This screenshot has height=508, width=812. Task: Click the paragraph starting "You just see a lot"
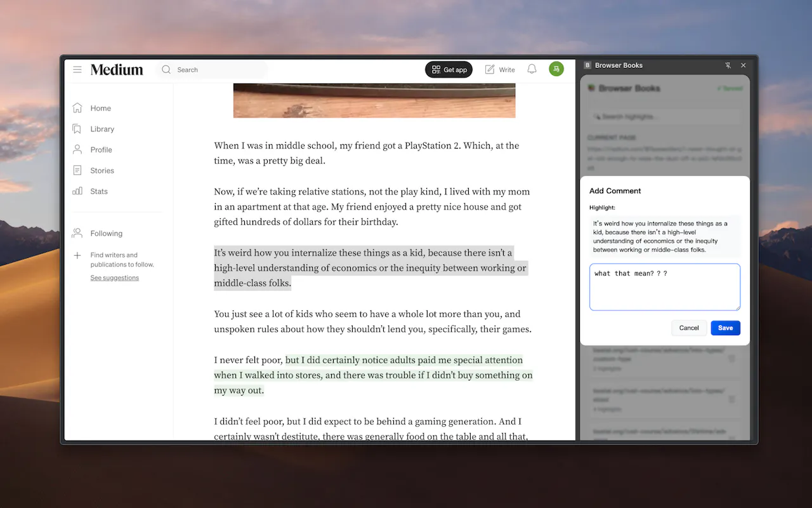pyautogui.click(x=373, y=321)
